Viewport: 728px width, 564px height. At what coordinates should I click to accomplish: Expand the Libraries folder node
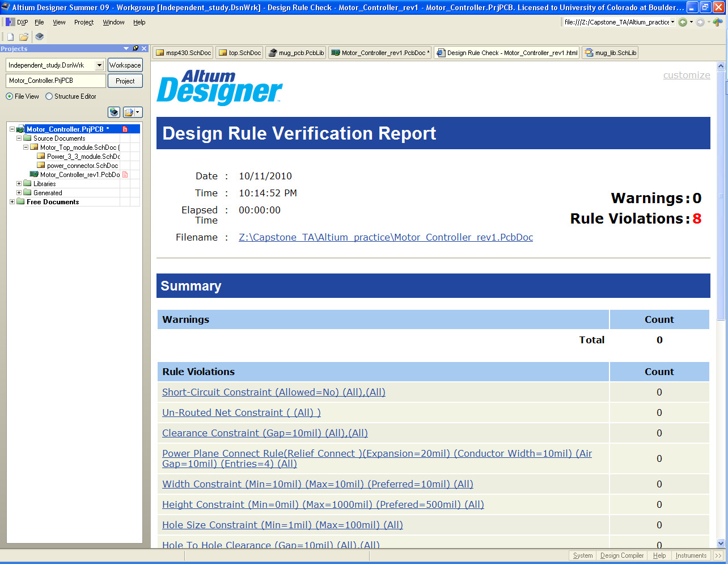pos(19,184)
